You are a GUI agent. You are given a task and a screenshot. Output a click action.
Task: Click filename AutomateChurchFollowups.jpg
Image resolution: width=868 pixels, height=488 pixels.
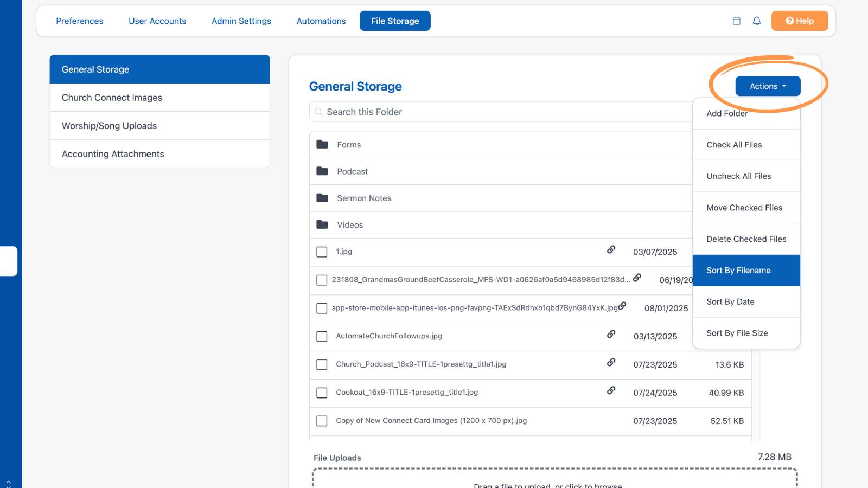[x=389, y=336]
